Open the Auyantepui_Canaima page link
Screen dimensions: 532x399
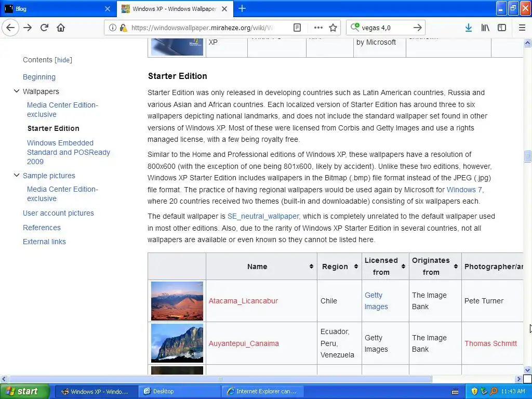(244, 343)
